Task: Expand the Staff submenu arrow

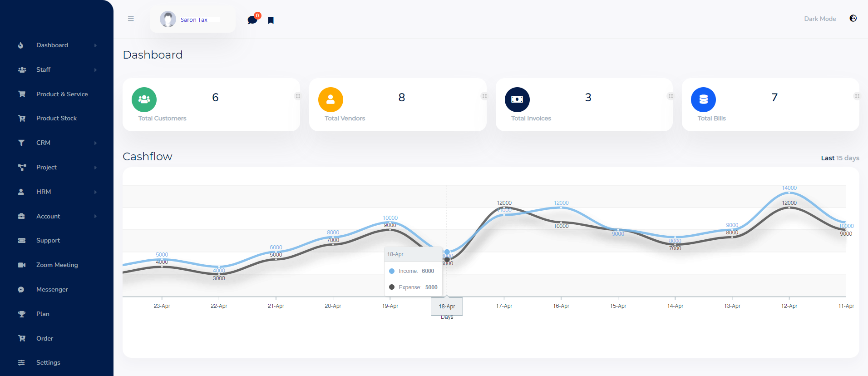Action: tap(95, 70)
